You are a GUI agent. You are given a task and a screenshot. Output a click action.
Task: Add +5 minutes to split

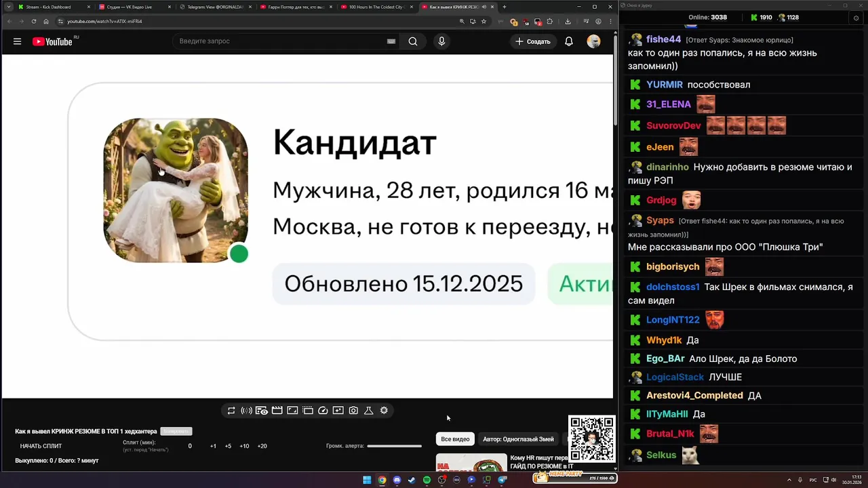[x=228, y=446]
